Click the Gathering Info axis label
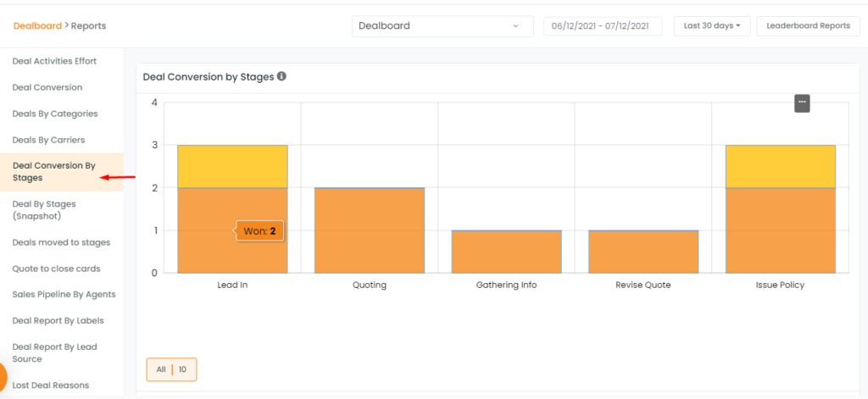The image size is (868, 399). pos(507,285)
